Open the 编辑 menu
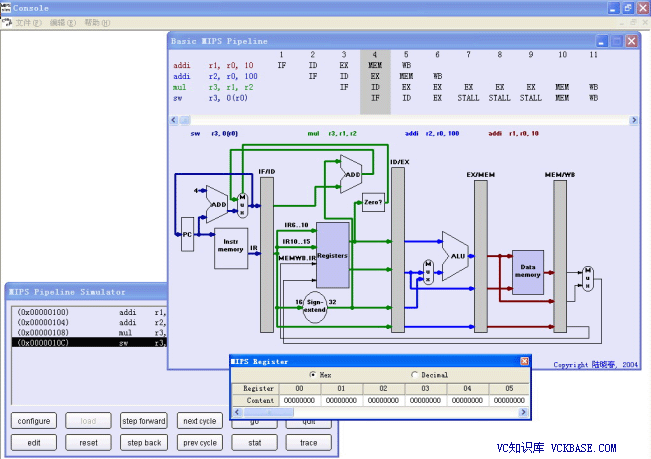 coord(63,23)
